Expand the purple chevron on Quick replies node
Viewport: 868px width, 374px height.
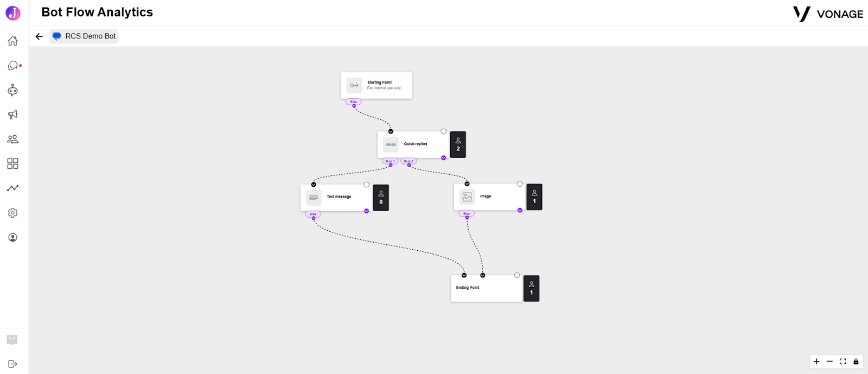click(443, 158)
